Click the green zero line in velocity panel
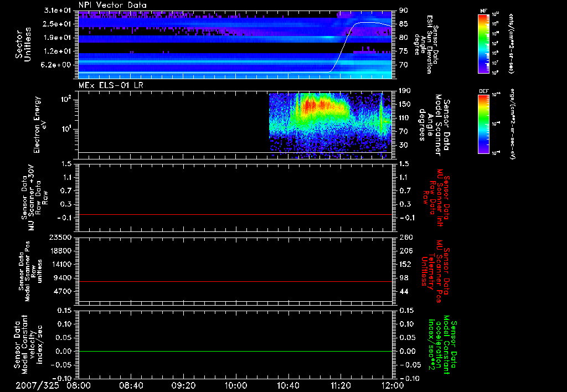567x392 pixels. tap(235, 351)
